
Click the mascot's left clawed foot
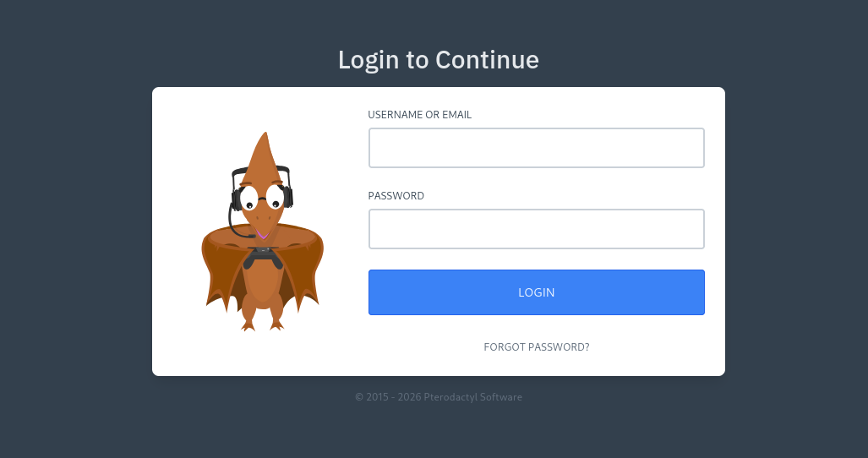click(x=248, y=325)
